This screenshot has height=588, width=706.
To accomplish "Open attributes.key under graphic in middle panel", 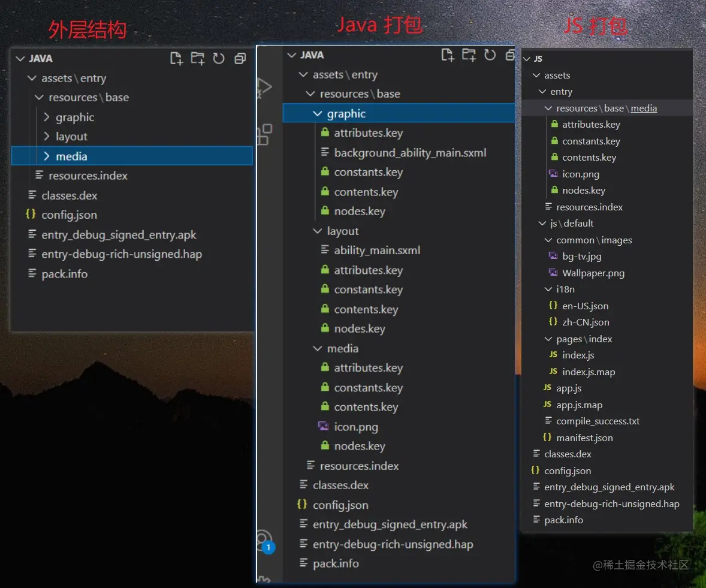I will [x=369, y=133].
